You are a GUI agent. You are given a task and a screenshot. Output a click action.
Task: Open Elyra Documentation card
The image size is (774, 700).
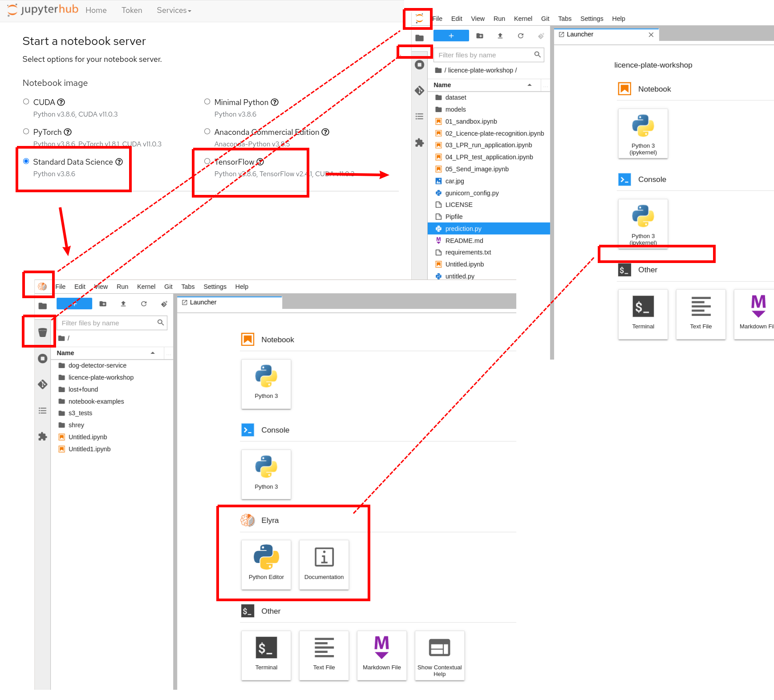click(324, 565)
